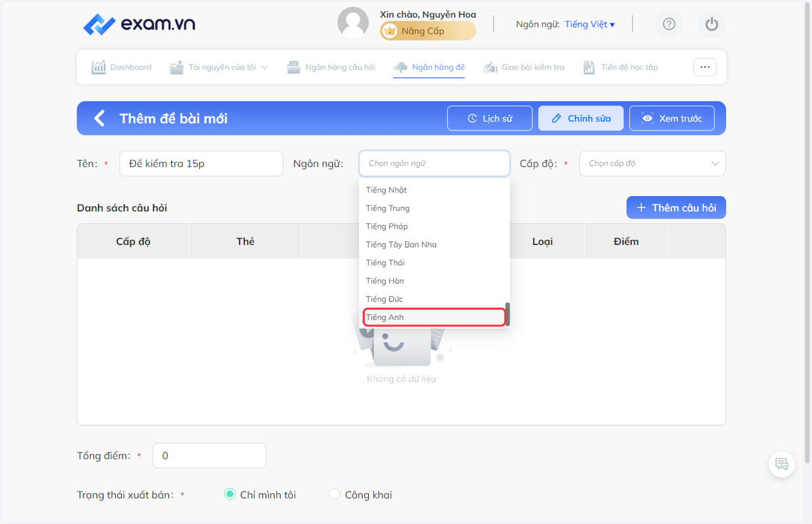The width and height of the screenshot is (812, 524).
Task: Click the Xem trước preview button
Action: pos(672,118)
